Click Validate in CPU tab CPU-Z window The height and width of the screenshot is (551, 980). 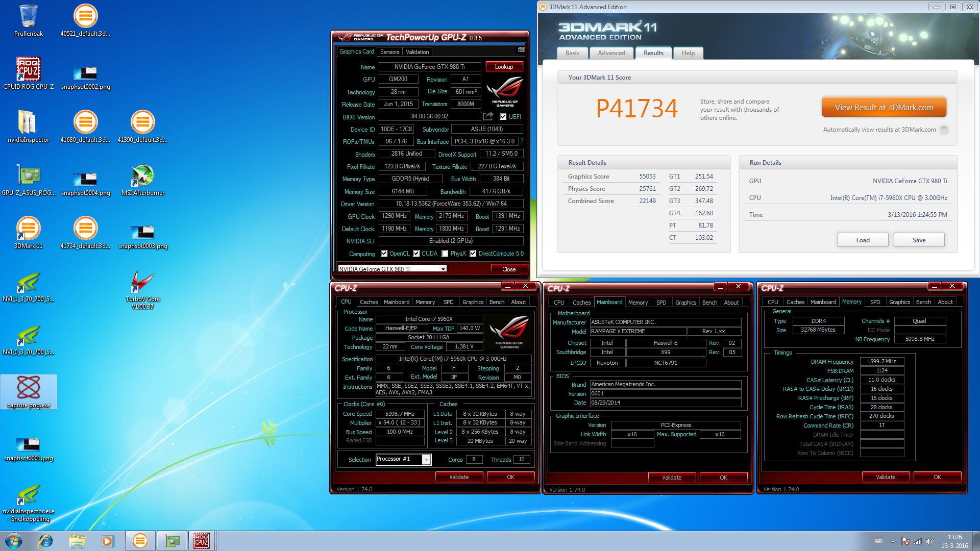pos(459,477)
